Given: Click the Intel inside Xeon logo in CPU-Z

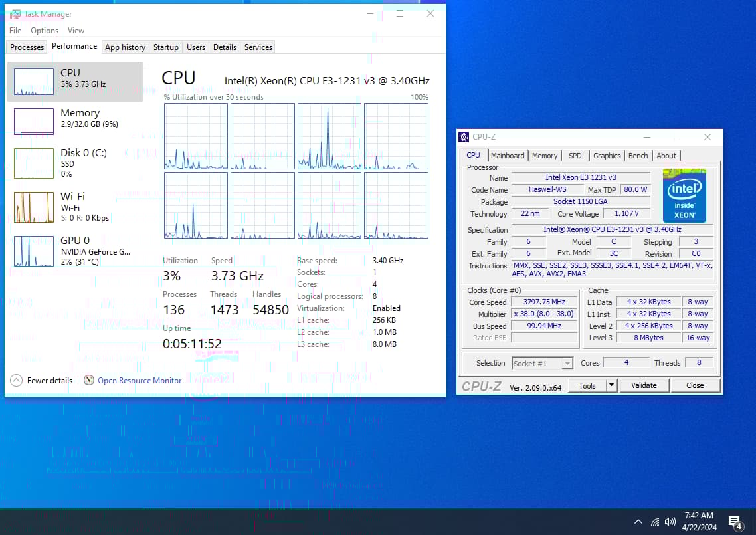Looking at the screenshot, I should [684, 195].
